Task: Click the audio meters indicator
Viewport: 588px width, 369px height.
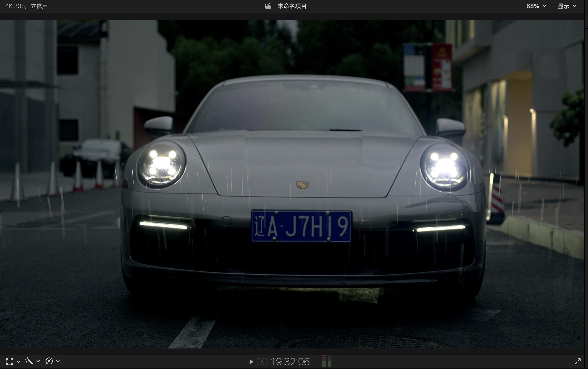Action: click(x=327, y=361)
